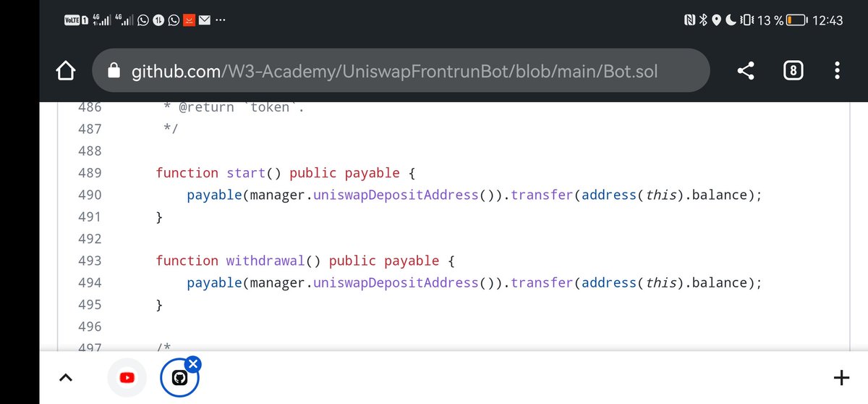Tap the Bluetooth status icon
Screen dimensions: 868x404
point(702,21)
